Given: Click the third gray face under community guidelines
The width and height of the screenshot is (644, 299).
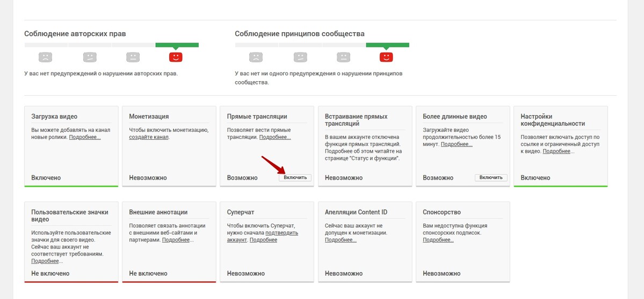Looking at the screenshot, I should [343, 56].
